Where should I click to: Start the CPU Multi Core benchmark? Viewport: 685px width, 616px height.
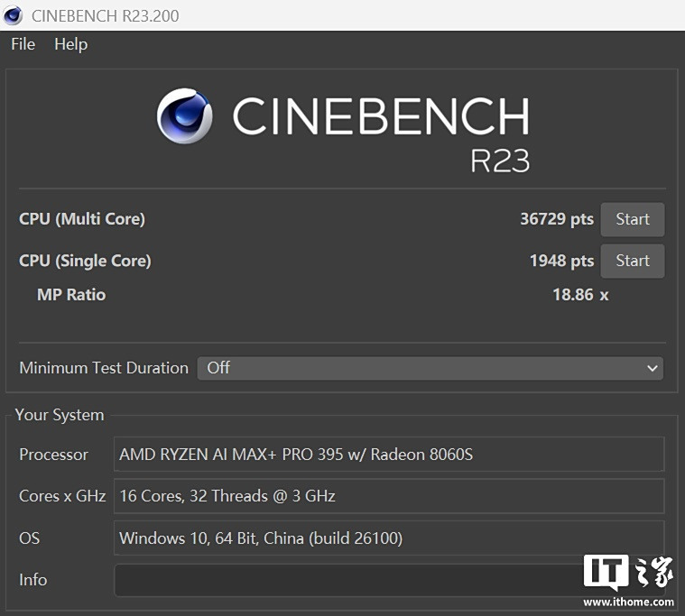click(x=632, y=219)
